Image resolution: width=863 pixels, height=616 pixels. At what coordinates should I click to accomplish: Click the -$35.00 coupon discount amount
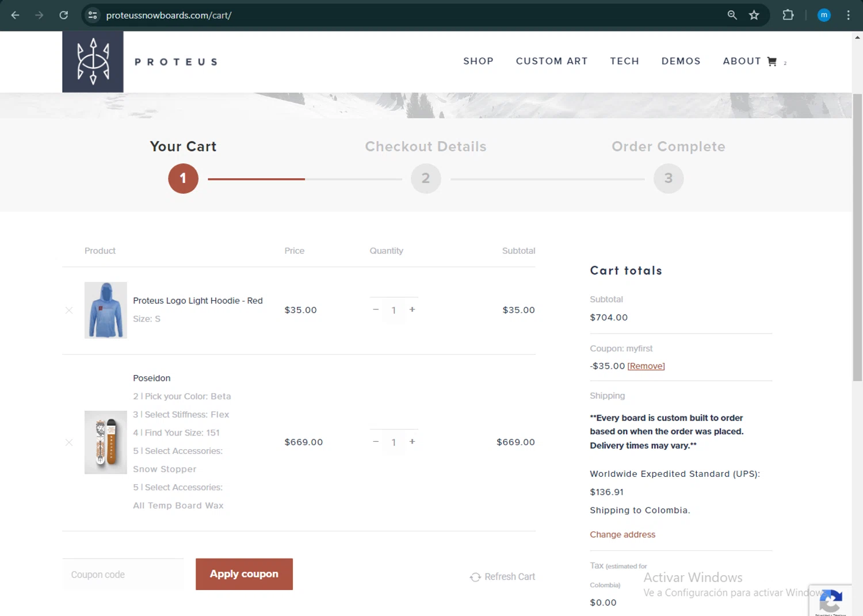pos(607,366)
